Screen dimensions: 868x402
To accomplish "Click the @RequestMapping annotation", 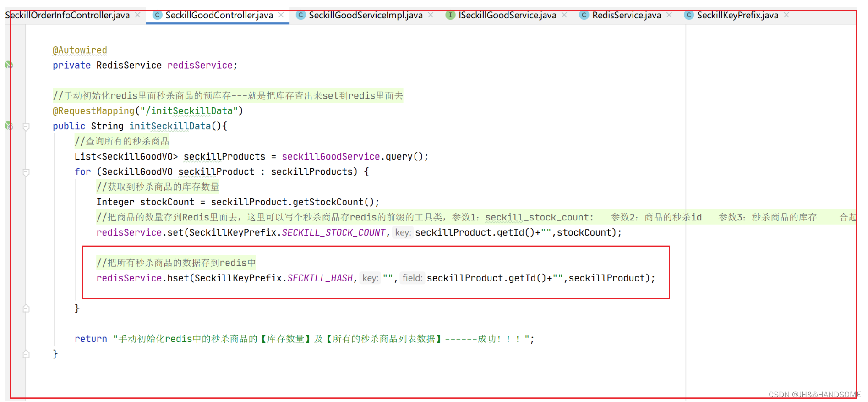I will (93, 111).
